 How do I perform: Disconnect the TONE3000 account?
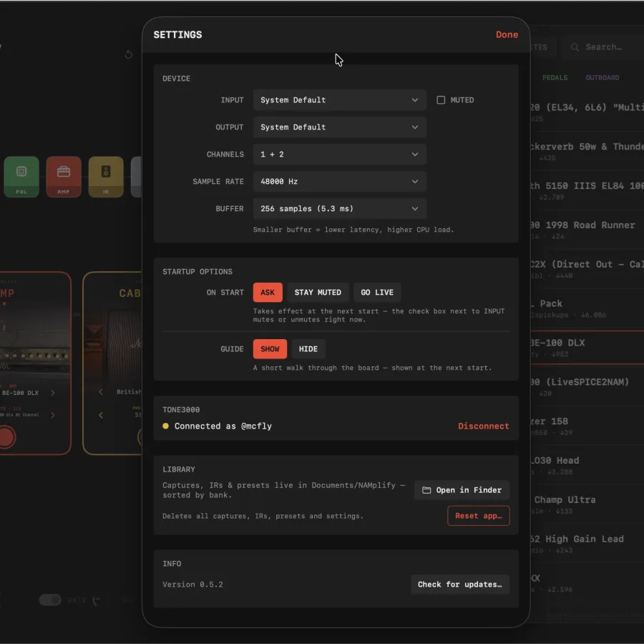[x=484, y=426]
